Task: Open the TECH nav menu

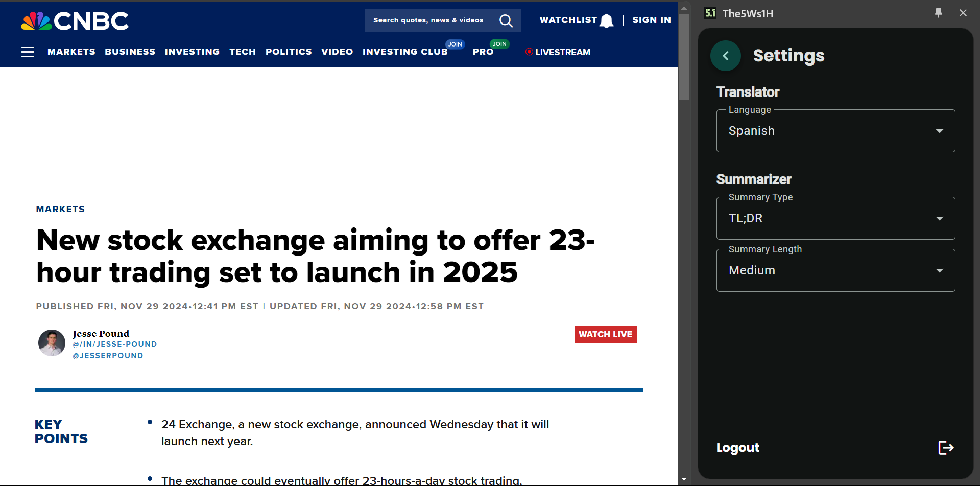Action: [x=243, y=52]
